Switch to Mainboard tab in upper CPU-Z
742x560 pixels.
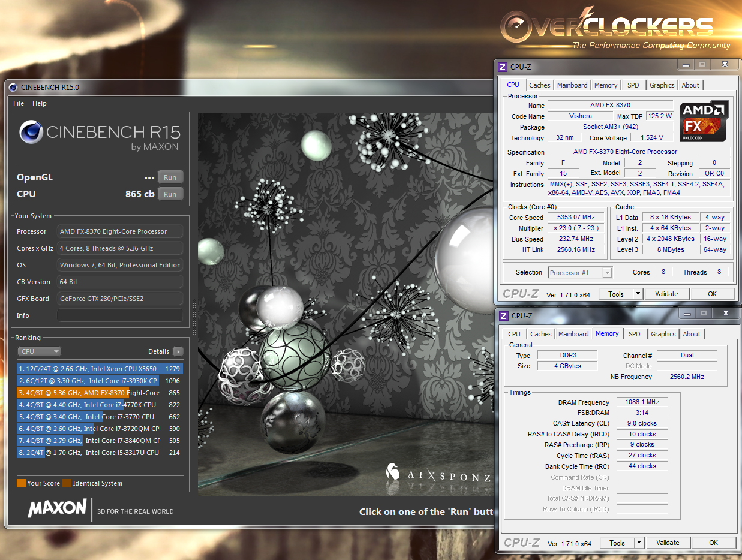pyautogui.click(x=572, y=85)
